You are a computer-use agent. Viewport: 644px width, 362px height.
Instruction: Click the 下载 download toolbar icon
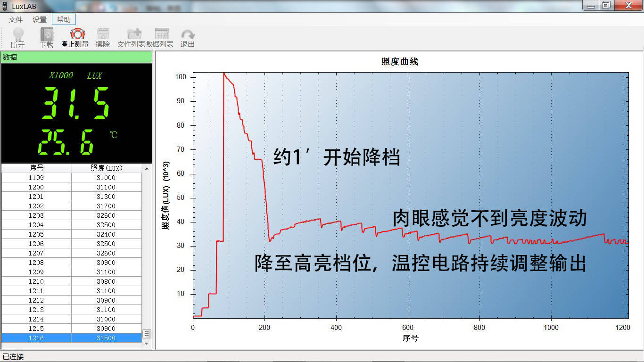tap(46, 38)
